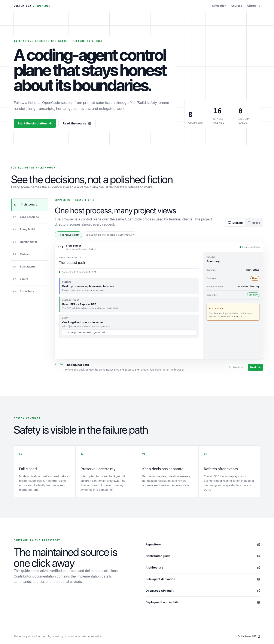The width and height of the screenshot is (274, 644).
Task: Click Read the source button
Action: pos(77,123)
